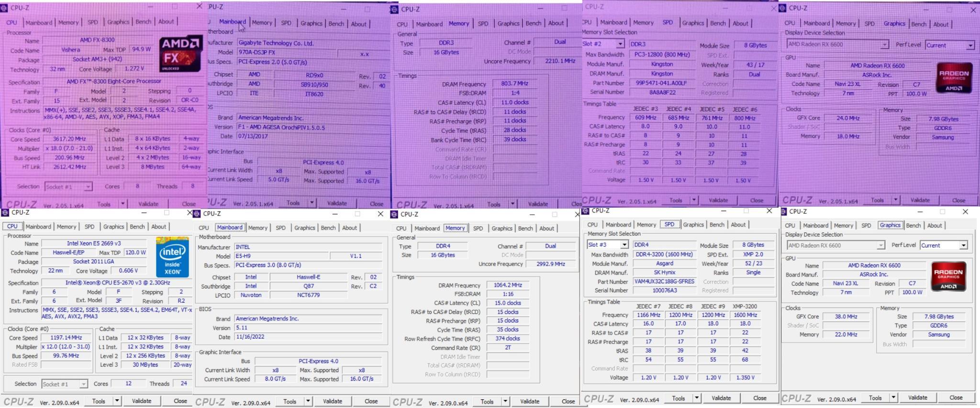Open Memory tab in Intel E5-H9 Mainboard window
This screenshot has height=408, width=980.
(258, 228)
